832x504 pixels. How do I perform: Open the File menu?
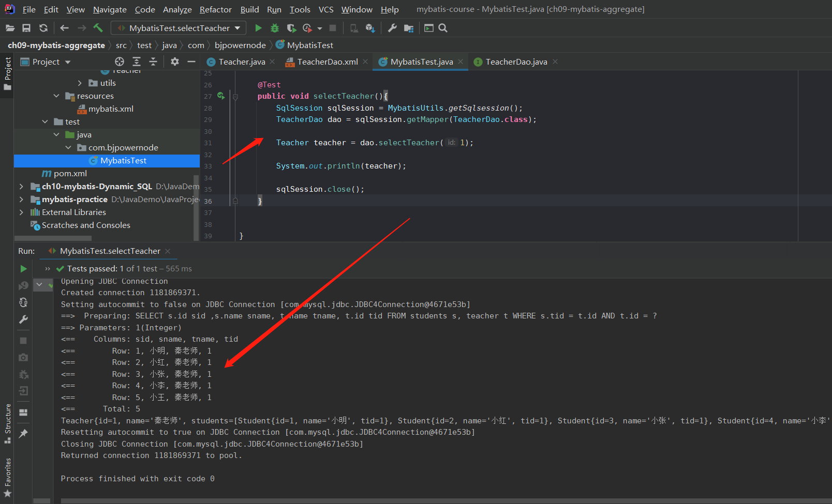click(x=29, y=9)
